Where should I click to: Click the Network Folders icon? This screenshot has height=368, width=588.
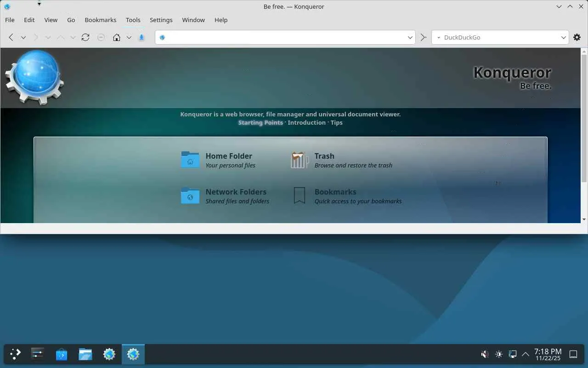click(x=190, y=195)
